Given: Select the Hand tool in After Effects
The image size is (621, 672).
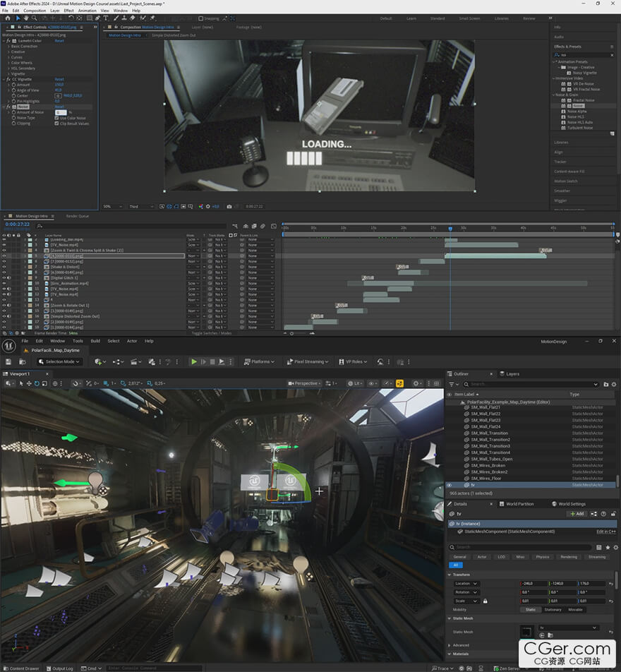Looking at the screenshot, I should point(25,18).
